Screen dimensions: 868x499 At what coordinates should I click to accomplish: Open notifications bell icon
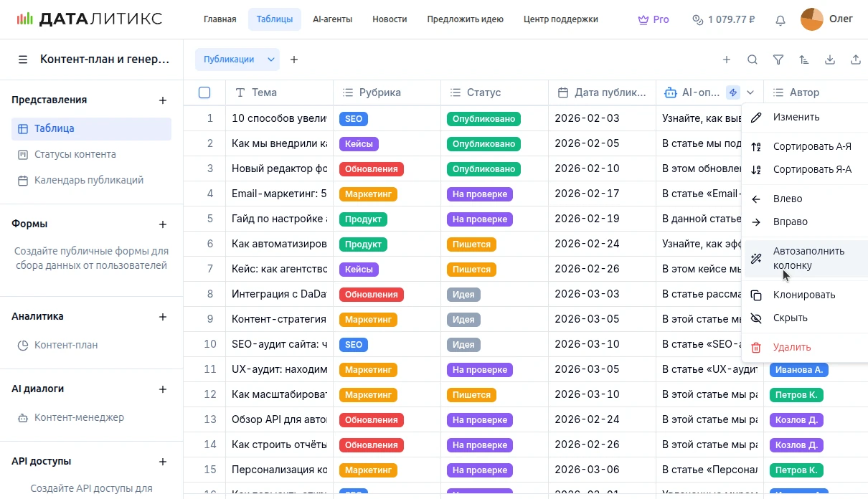780,20
